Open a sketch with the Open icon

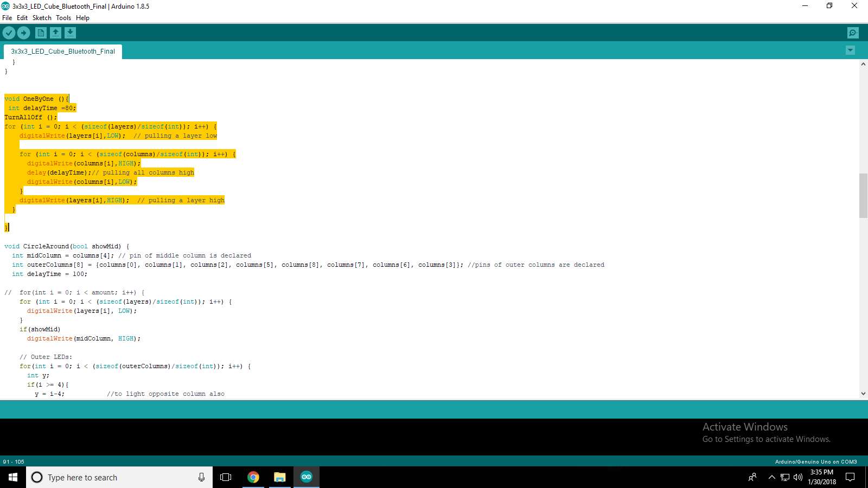[55, 33]
